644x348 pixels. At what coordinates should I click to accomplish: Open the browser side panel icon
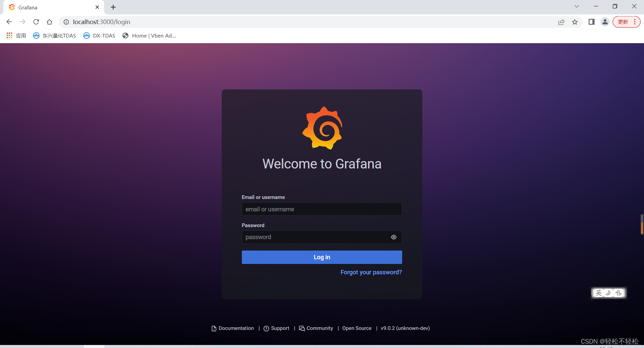click(591, 22)
